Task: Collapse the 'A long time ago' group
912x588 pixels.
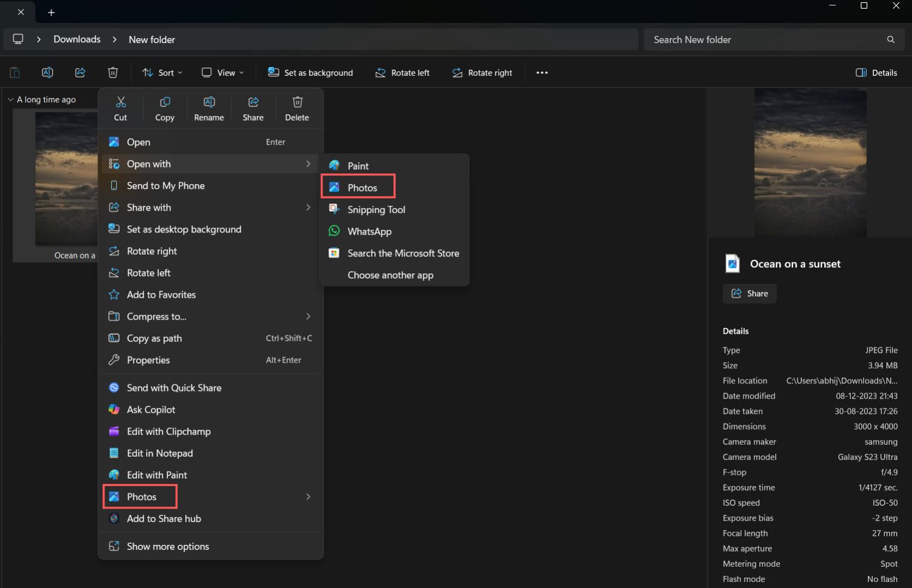Action: tap(10, 100)
